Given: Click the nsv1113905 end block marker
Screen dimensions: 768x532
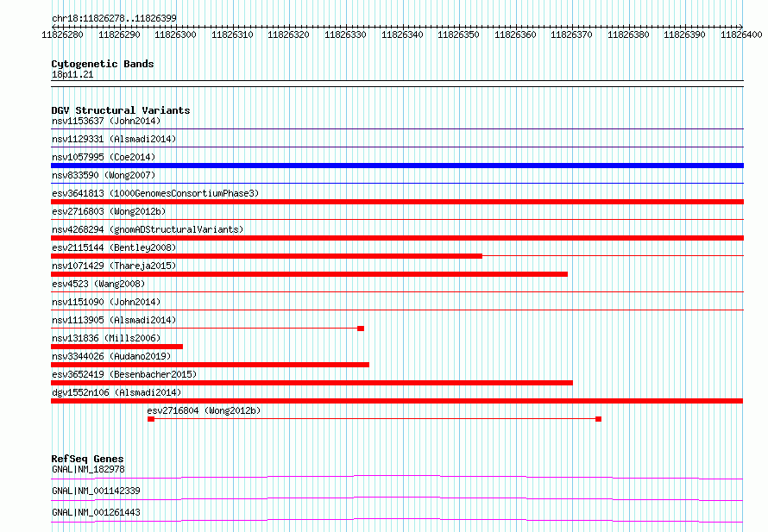Looking at the screenshot, I should [x=361, y=329].
